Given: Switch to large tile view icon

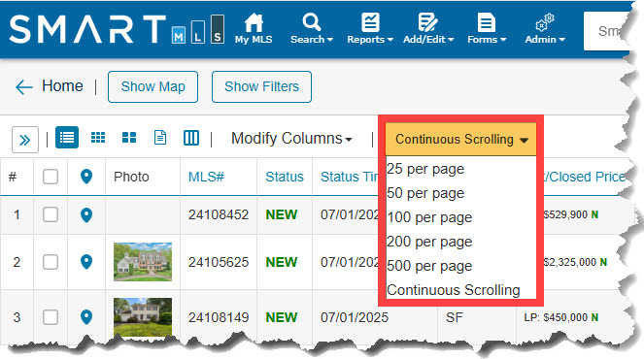Looking at the screenshot, I should point(129,138).
